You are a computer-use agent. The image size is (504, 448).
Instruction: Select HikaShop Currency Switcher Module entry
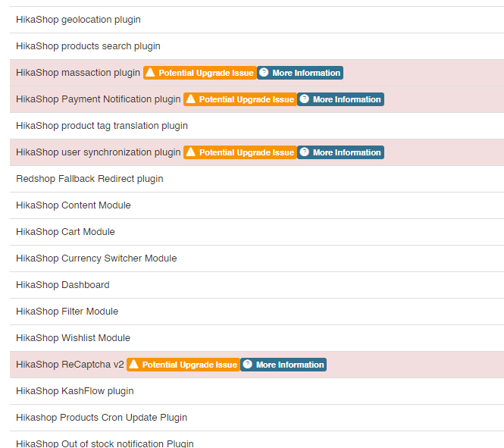click(x=96, y=258)
